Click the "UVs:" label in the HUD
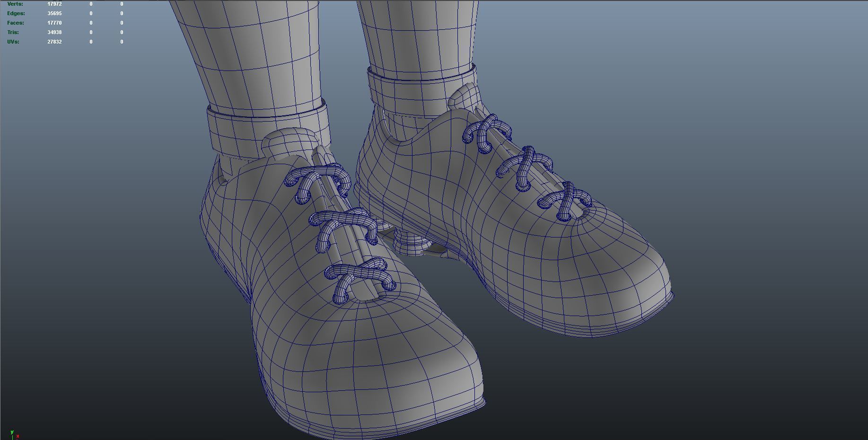The height and width of the screenshot is (440, 868). (13, 42)
